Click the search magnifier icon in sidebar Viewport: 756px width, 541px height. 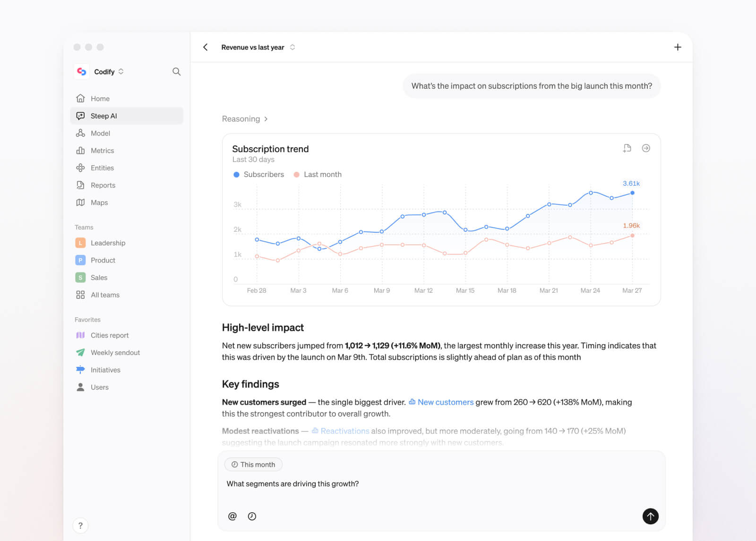[176, 72]
